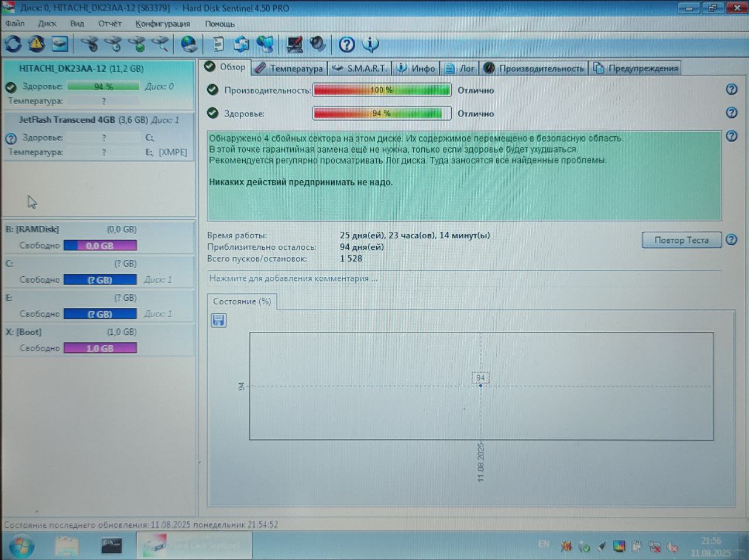Click the help icon beside the Performance bar
This screenshot has height=560, width=749.
tap(731, 90)
